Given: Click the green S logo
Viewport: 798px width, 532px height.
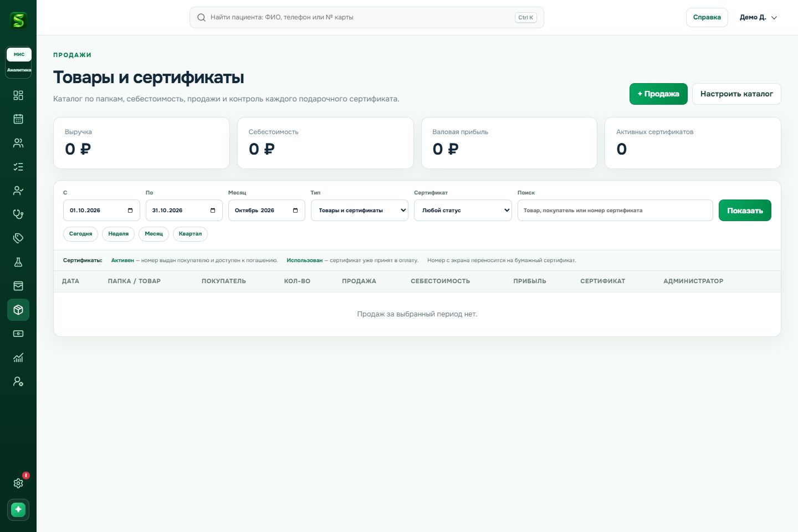Looking at the screenshot, I should tap(18, 21).
